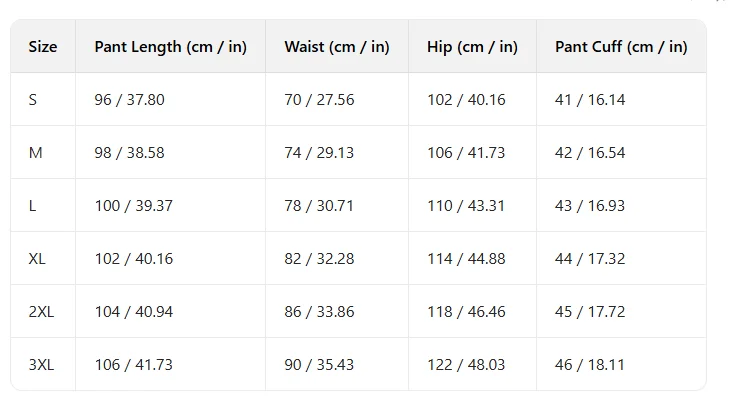733x409 pixels.
Task: Click hip cell 110 / 43.31
Action: pyautogui.click(x=466, y=206)
